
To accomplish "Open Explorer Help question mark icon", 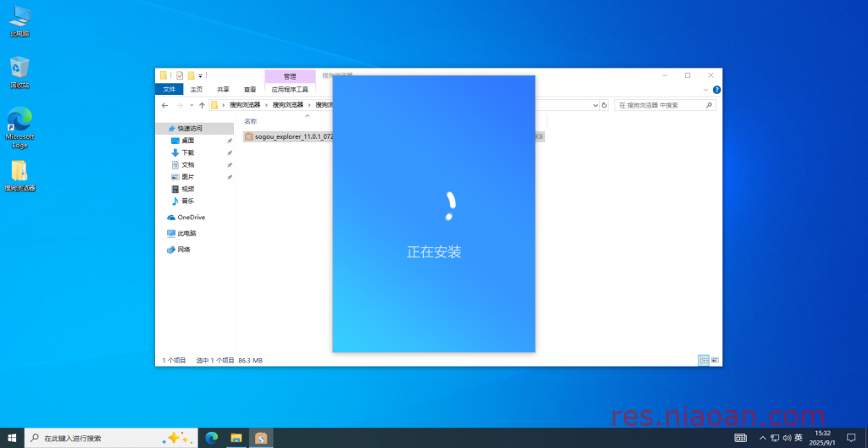I will pyautogui.click(x=716, y=90).
